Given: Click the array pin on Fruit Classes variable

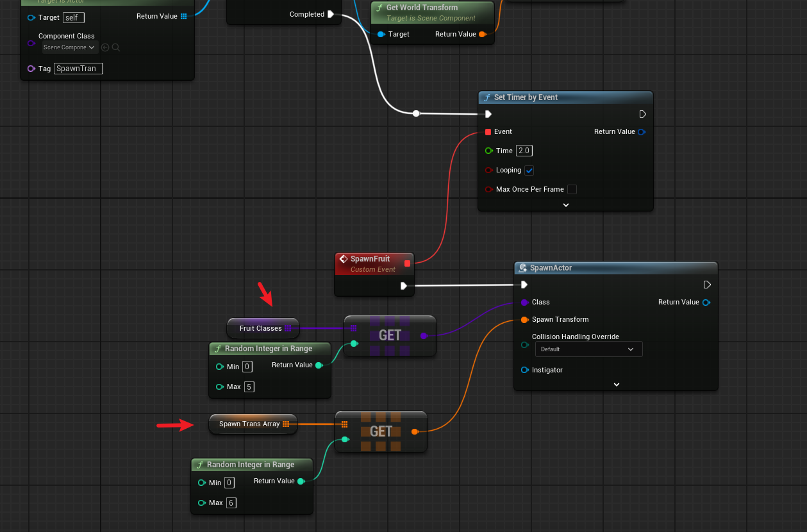Looking at the screenshot, I should (x=288, y=328).
